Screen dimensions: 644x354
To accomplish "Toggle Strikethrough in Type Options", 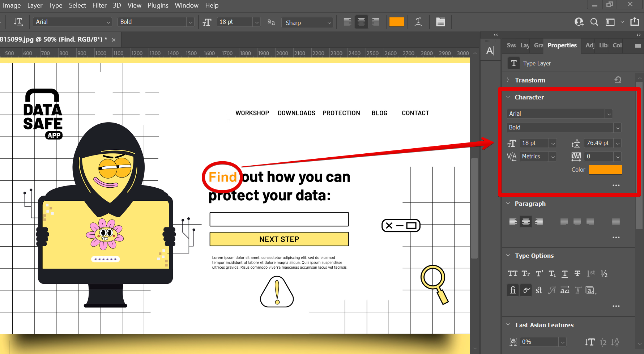I will tap(577, 274).
